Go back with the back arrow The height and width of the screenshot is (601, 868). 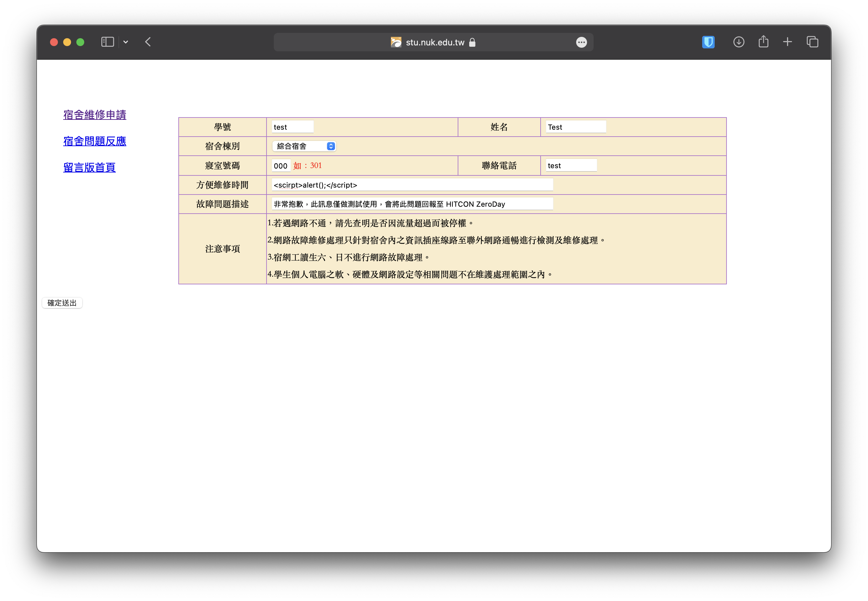(148, 42)
